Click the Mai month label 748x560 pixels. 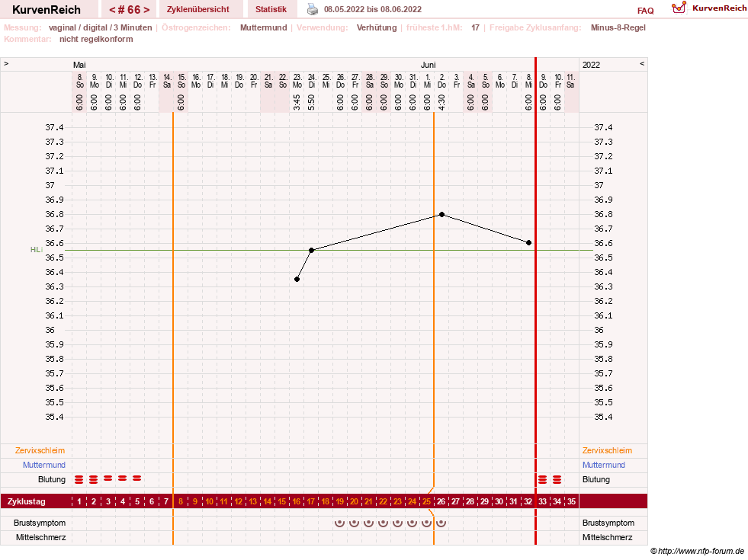(x=79, y=65)
